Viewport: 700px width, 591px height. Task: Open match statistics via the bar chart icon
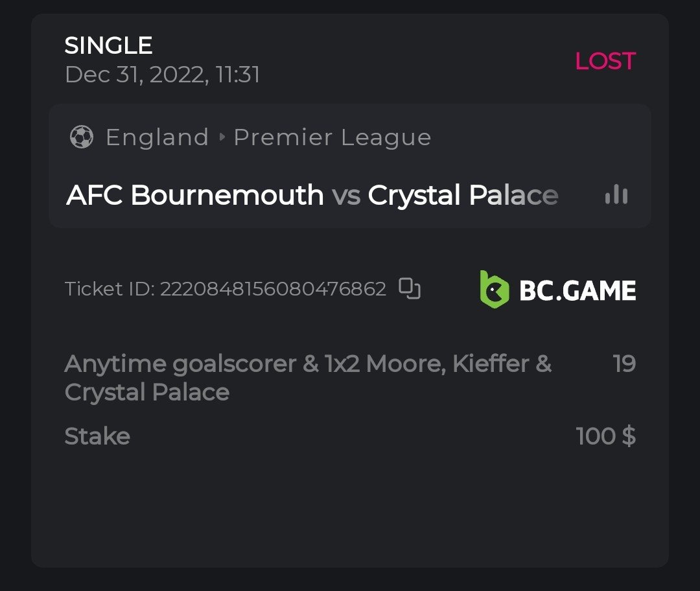616,194
